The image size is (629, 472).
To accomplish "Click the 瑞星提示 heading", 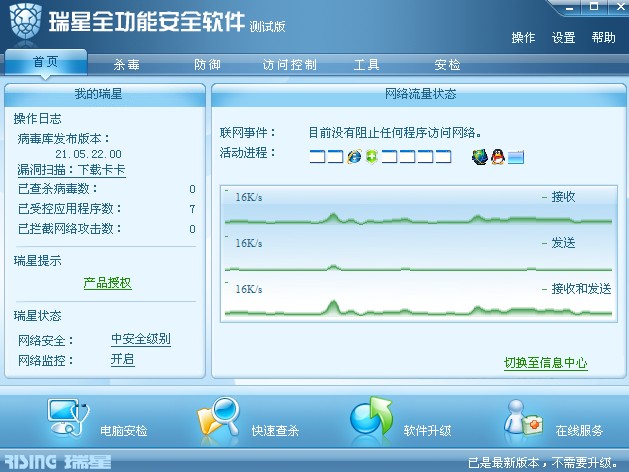I will 37,261.
